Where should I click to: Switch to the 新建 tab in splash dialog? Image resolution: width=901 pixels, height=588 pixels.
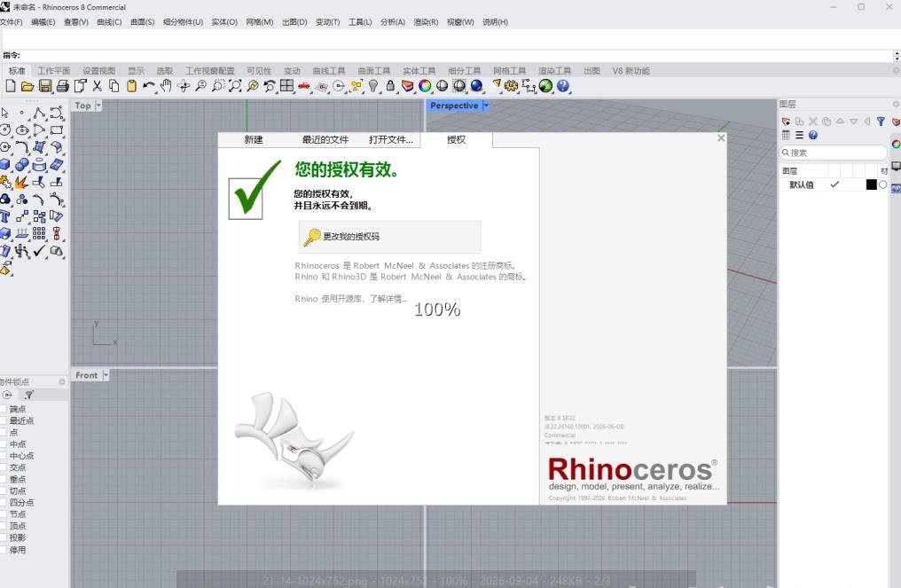(254, 139)
